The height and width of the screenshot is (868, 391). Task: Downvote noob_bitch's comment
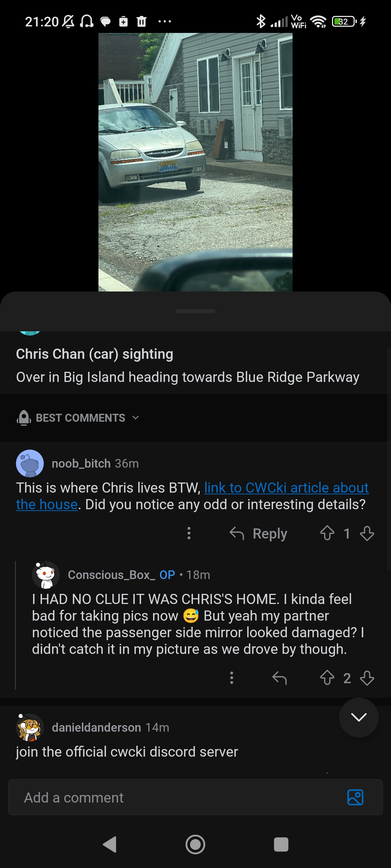coord(367,533)
